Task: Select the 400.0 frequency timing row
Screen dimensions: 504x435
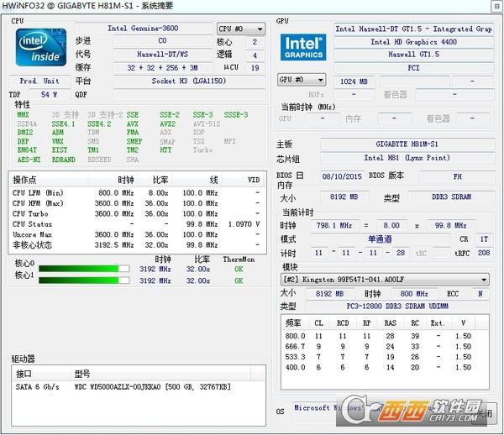Action: [385, 367]
